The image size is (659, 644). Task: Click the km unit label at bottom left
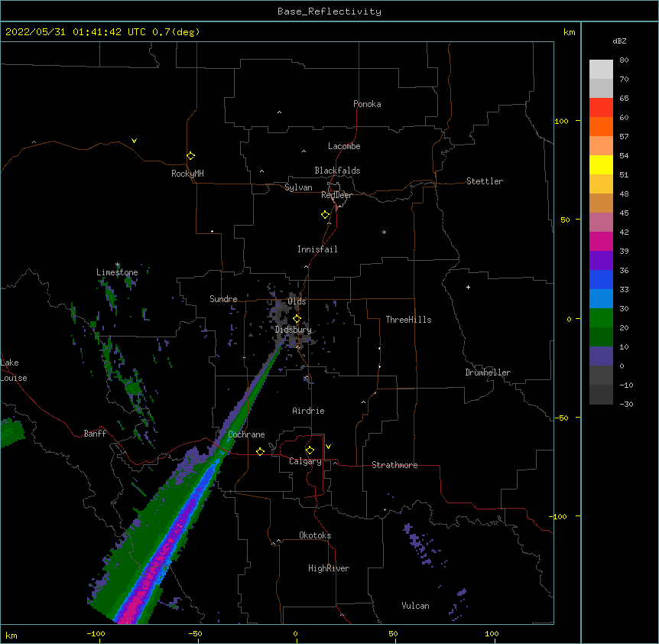click(11, 636)
